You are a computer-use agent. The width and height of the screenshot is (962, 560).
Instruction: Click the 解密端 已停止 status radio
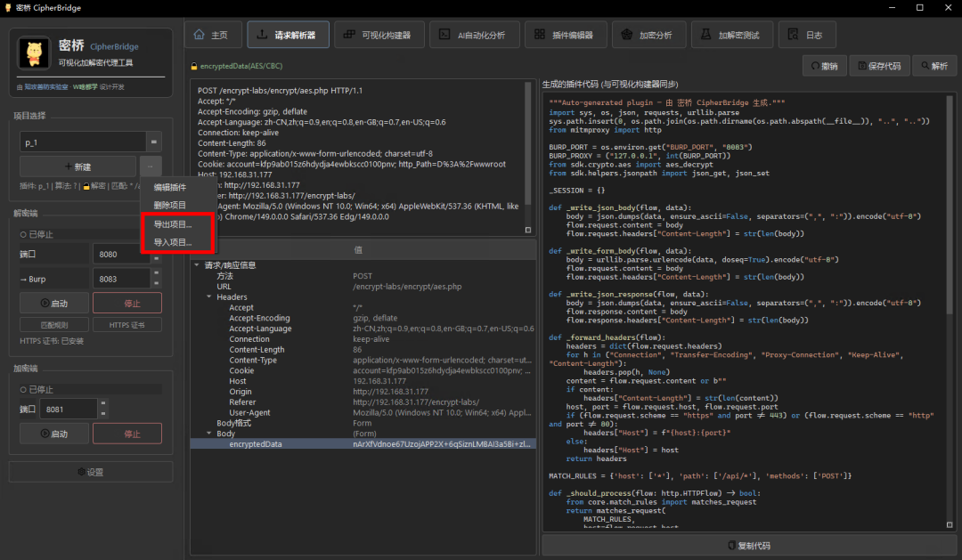pos(23,234)
